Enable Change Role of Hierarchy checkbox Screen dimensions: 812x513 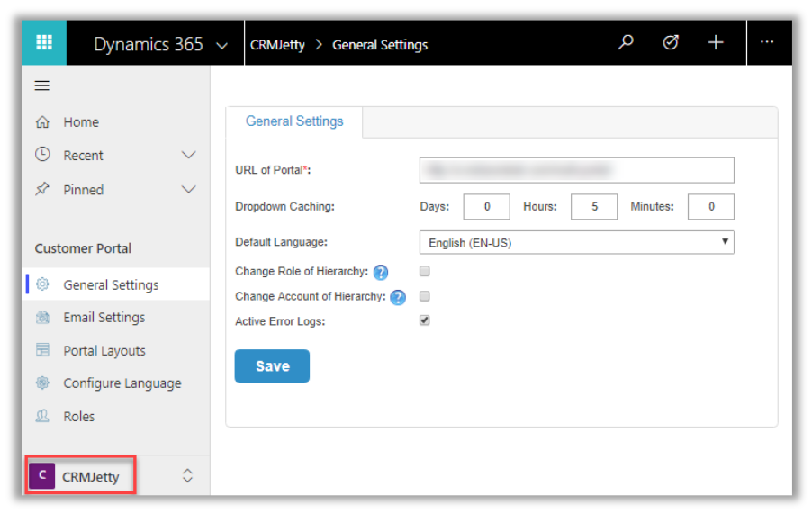[425, 271]
